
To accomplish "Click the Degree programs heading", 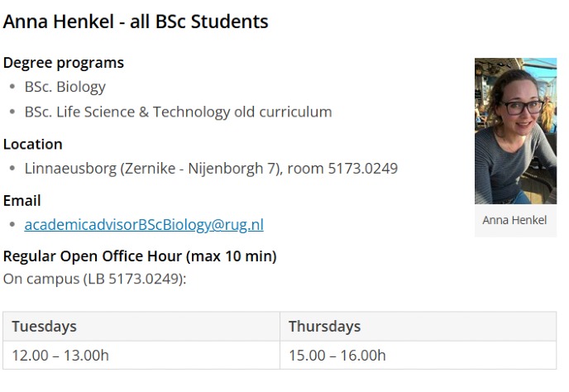I will click(x=64, y=63).
